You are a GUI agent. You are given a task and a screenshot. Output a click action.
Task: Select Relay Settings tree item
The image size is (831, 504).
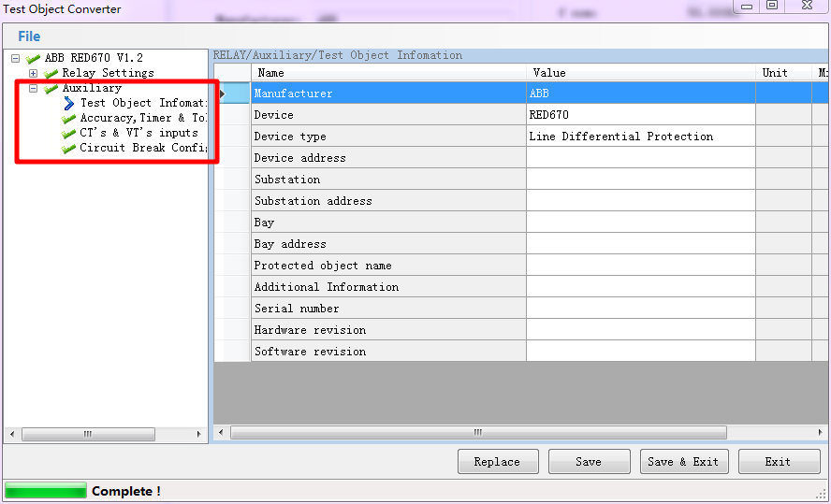(109, 73)
